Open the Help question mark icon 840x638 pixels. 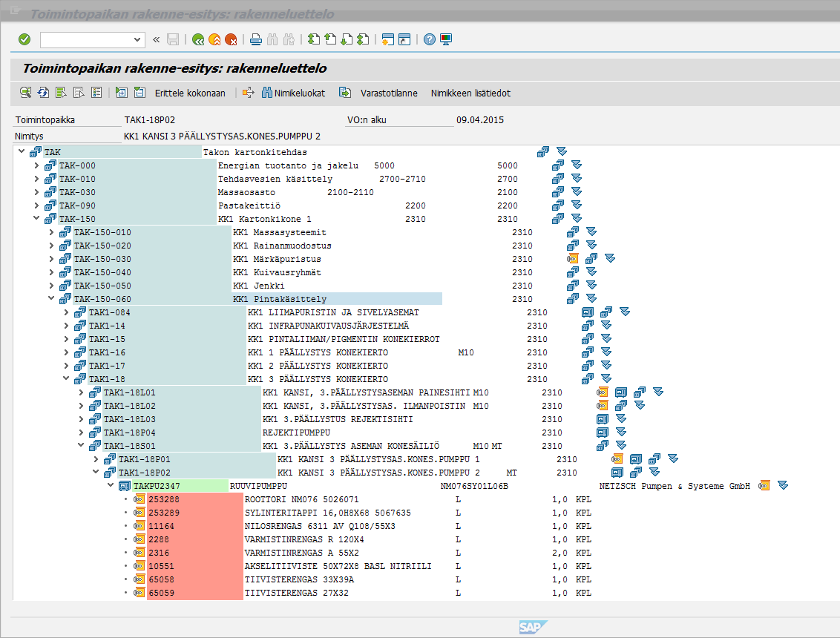[430, 39]
